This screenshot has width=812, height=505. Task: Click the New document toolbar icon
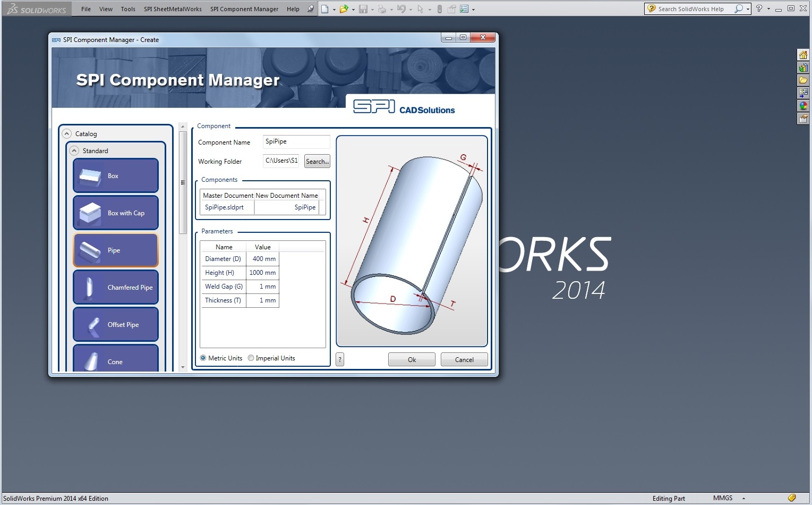324,9
